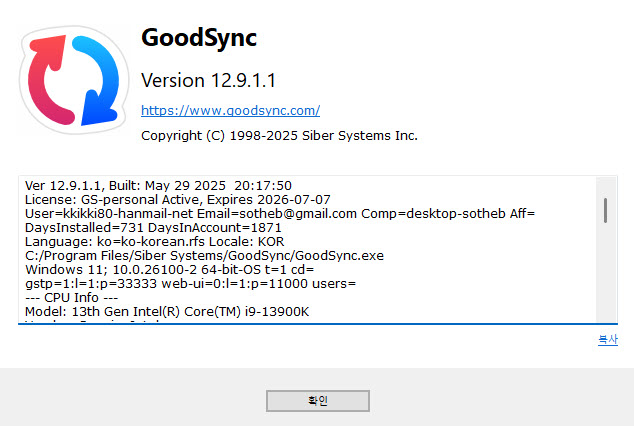Click the User=kkikki80-hanmail-net line
Viewport: 634px width, 426px height.
point(280,213)
